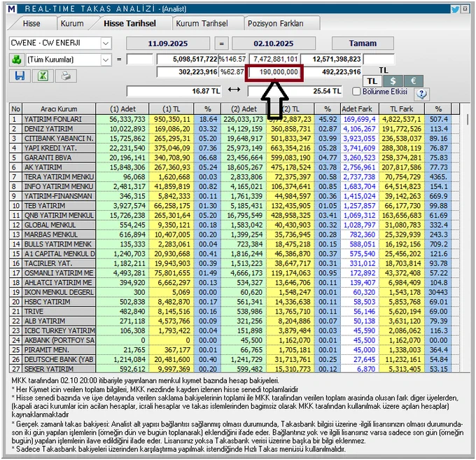Viewport: 476px width, 460px height.
Task: Expand the Tüm Kurumlar dropdown
Action: tap(106, 60)
